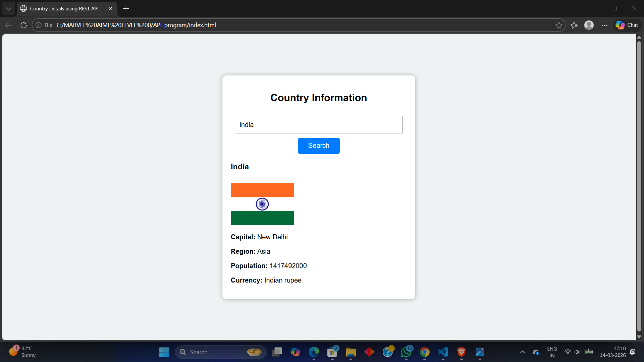Click the country name input field
Image resolution: width=644 pixels, height=362 pixels.
coord(318,125)
